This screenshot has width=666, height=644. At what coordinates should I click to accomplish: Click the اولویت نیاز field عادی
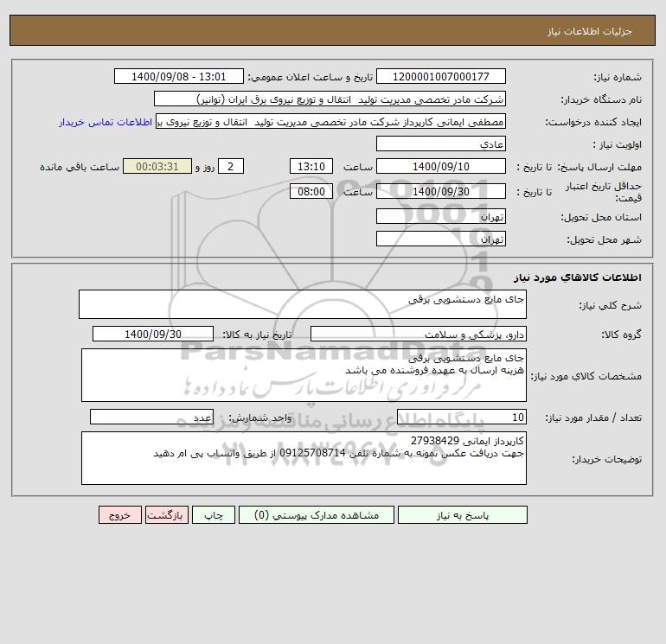tap(441, 143)
